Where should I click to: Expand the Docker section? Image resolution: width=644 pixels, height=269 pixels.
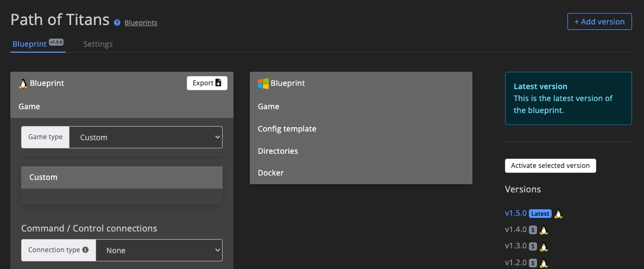(x=361, y=173)
